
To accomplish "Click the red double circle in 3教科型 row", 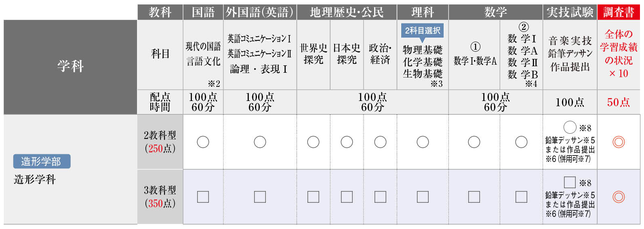I will (x=619, y=197).
